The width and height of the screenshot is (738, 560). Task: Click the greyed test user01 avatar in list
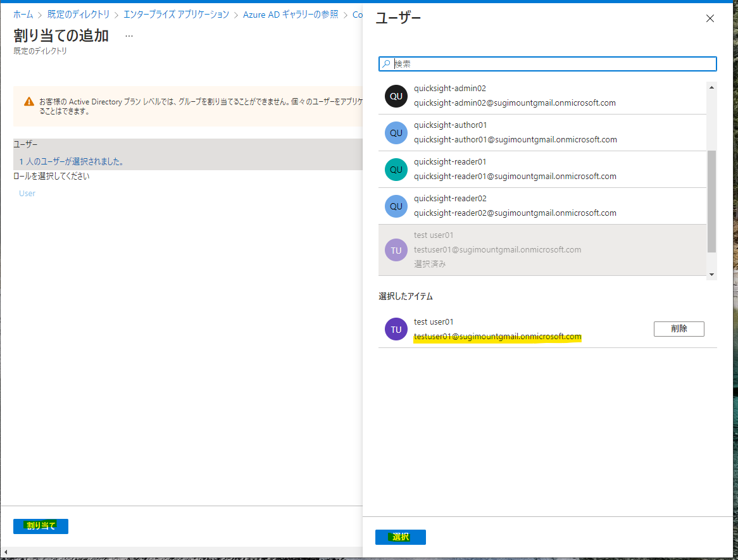(396, 250)
